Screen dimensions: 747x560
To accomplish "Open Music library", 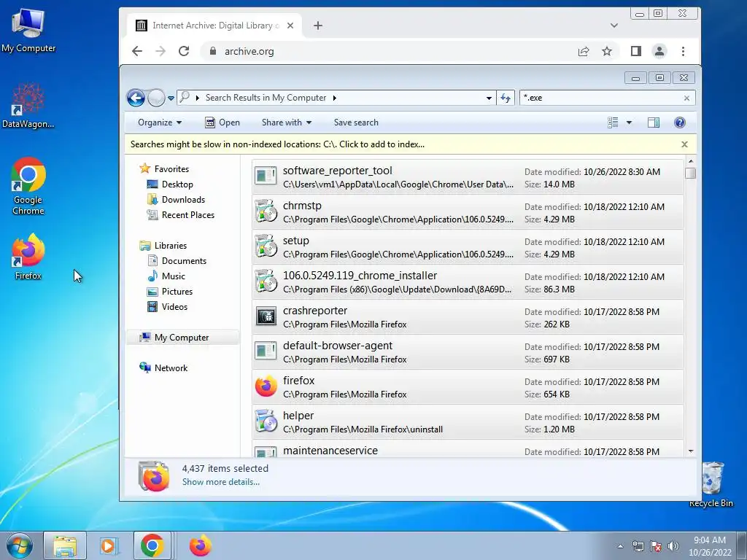I will click(166, 276).
